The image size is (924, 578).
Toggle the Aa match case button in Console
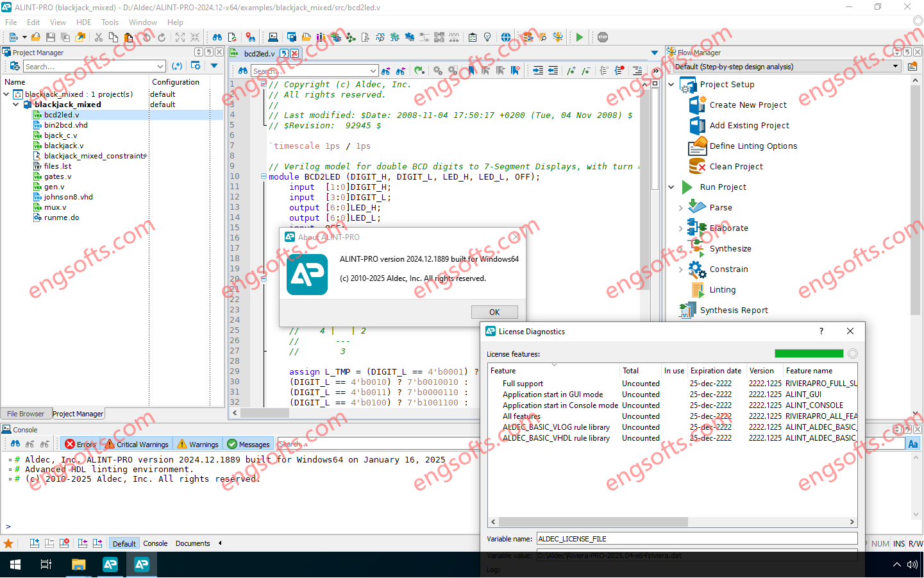(913, 444)
